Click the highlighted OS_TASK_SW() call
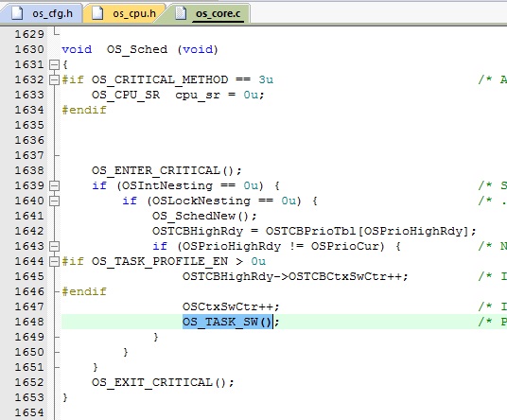This screenshot has width=507, height=420. click(x=227, y=322)
